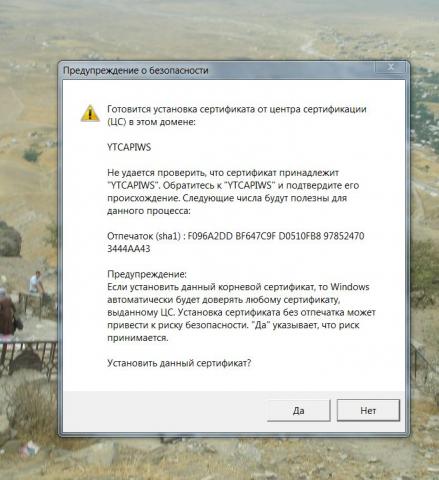The height and width of the screenshot is (480, 439).
Task: Click the sha1 thumbprint line starting F096A2DD
Action: (236, 236)
